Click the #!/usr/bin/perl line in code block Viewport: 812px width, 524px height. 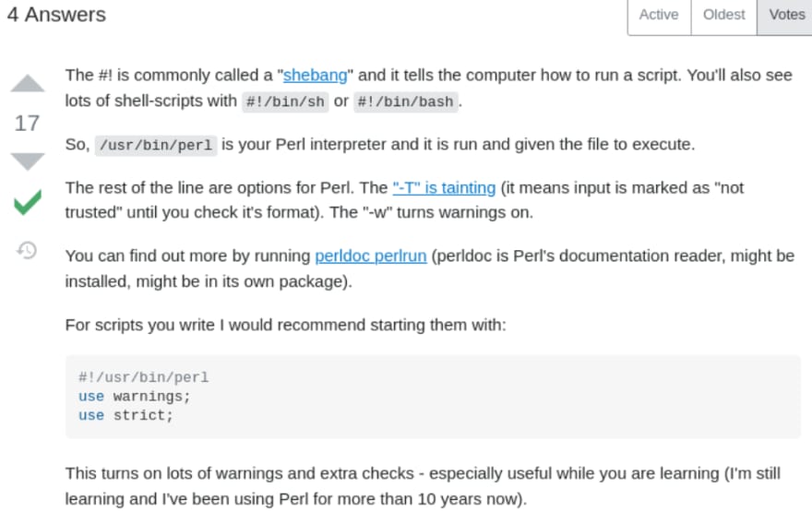143,377
